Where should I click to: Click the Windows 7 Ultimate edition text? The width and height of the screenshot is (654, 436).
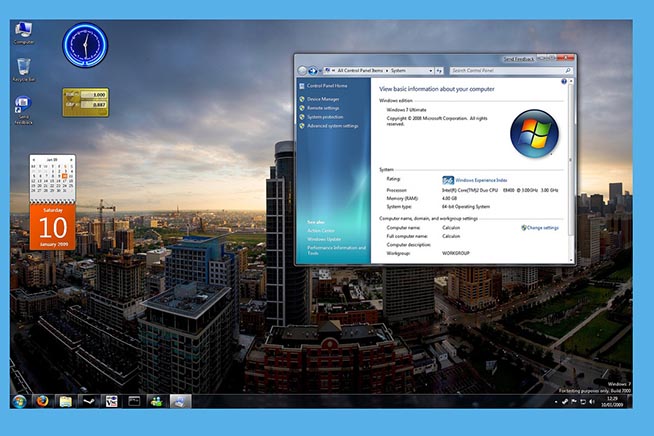click(x=406, y=110)
